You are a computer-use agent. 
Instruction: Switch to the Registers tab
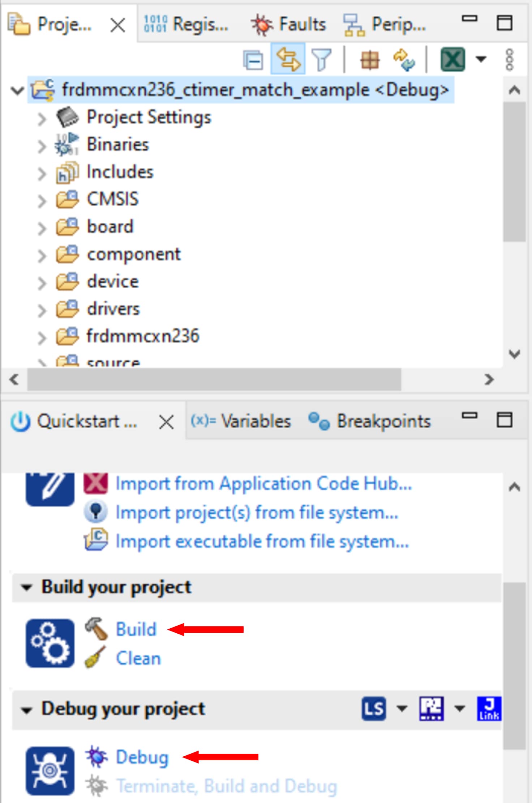click(x=186, y=25)
